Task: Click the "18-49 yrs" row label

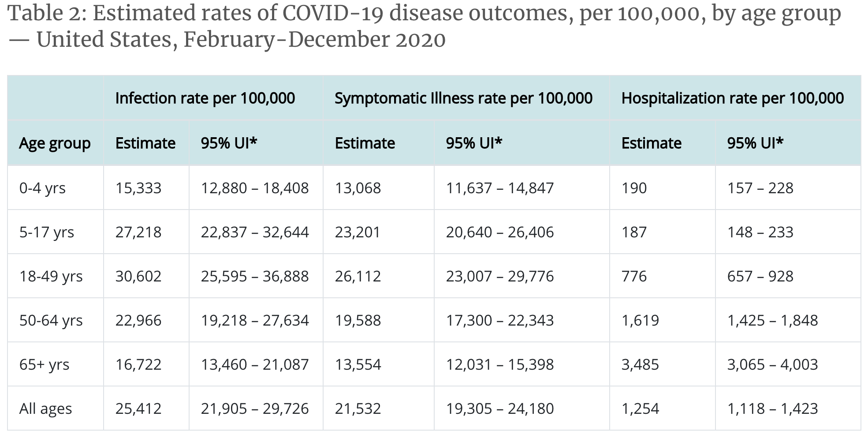Action: click(51, 276)
